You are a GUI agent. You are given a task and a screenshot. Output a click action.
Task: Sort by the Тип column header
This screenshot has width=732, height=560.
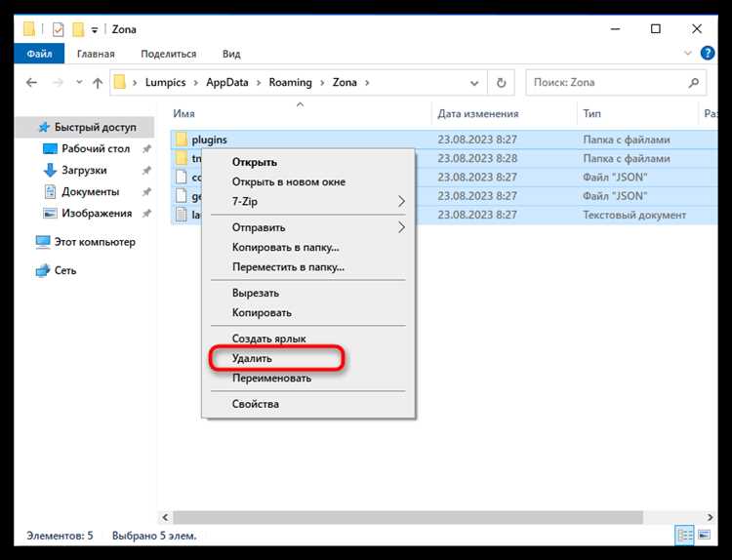click(592, 113)
